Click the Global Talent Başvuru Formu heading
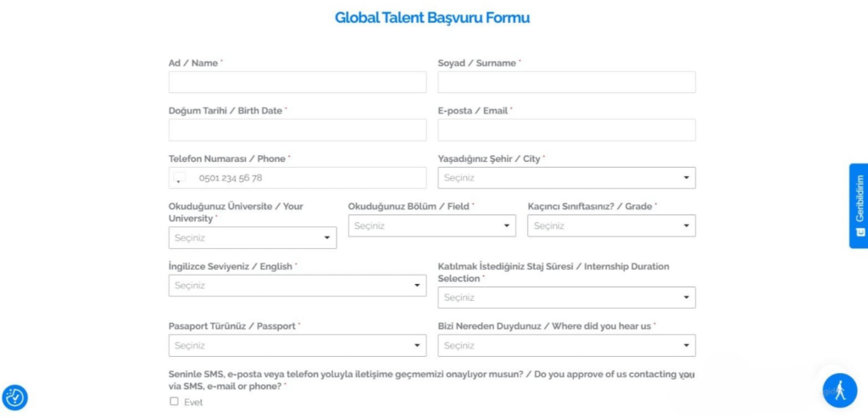This screenshot has width=868, height=417. (432, 18)
